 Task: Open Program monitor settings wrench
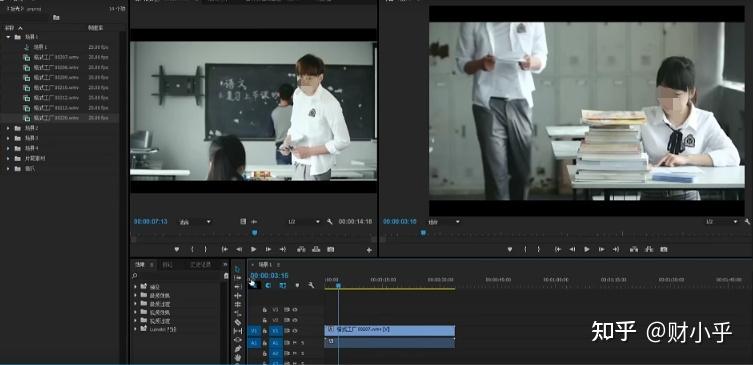[747, 221]
